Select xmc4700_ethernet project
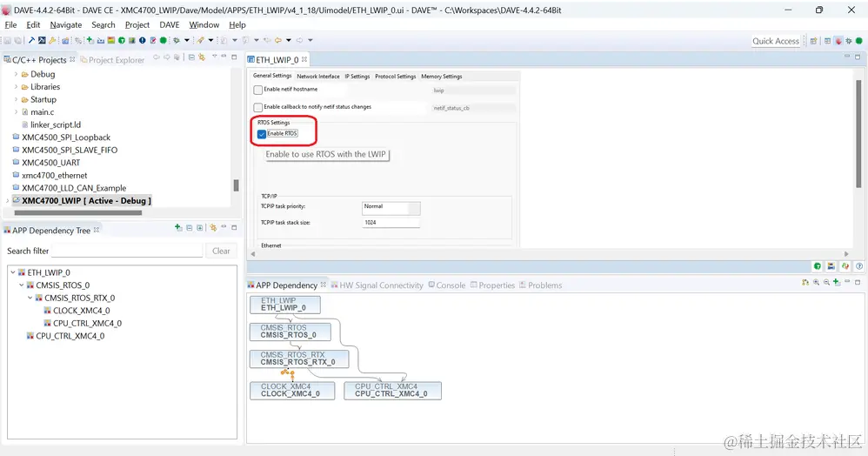The image size is (868, 456). (54, 175)
